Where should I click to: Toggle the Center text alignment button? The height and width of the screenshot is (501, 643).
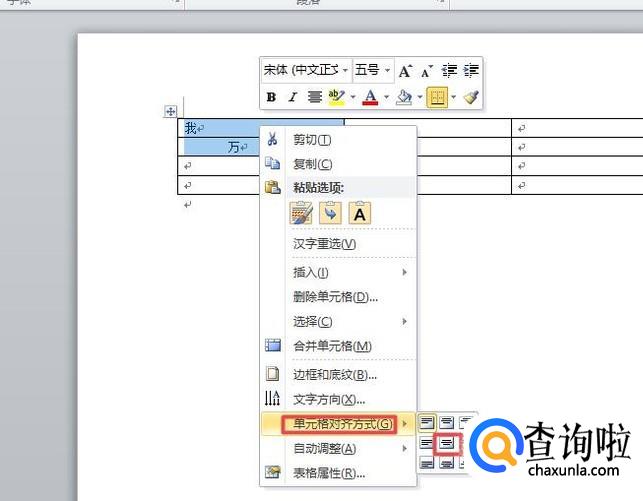click(314, 97)
